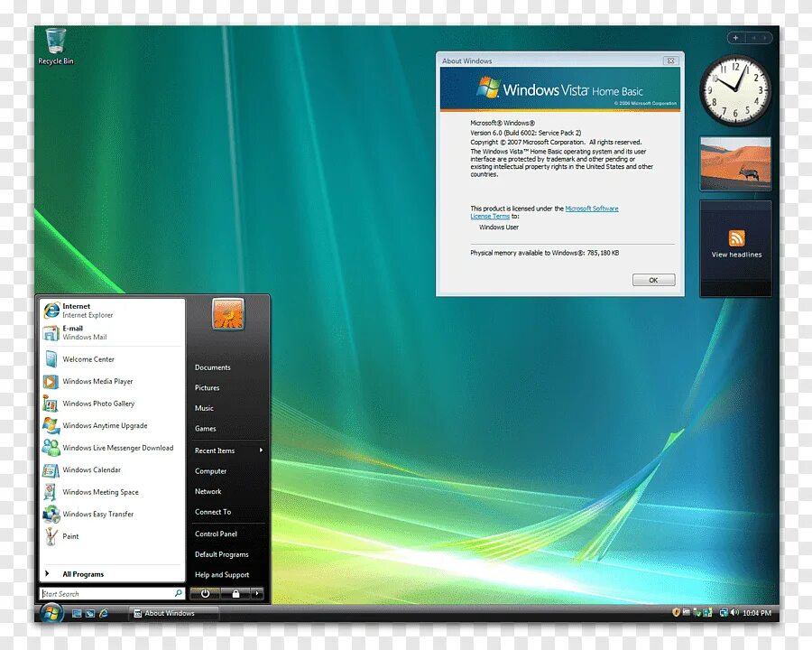
Task: Open Windows Live Messenger Download
Action: pyautogui.click(x=112, y=448)
